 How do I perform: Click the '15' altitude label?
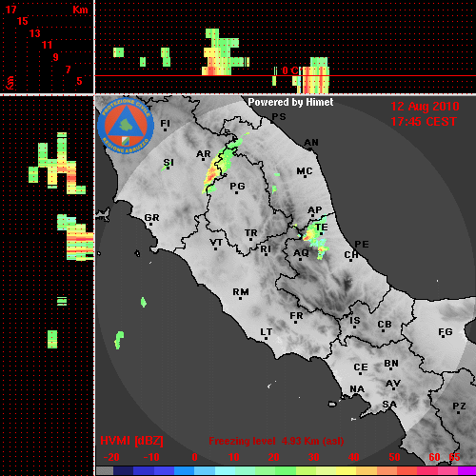[x=23, y=21]
